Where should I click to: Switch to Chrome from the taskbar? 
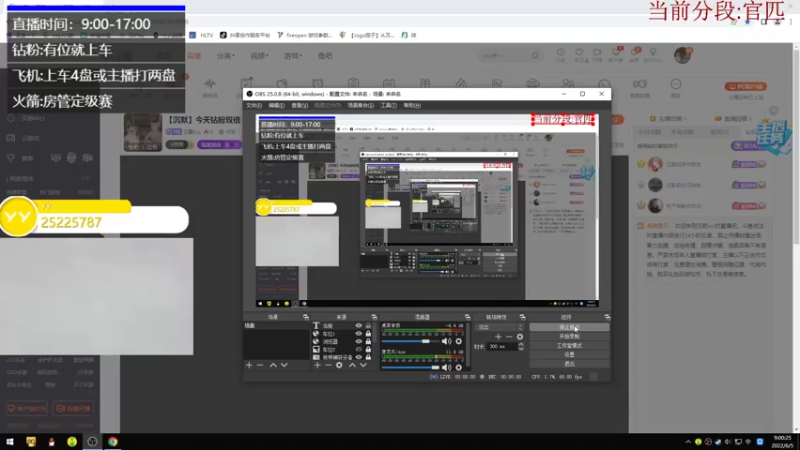[x=113, y=442]
